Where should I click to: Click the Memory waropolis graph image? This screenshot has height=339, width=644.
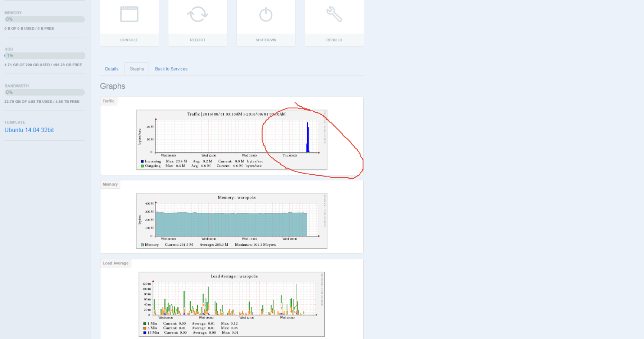(232, 221)
